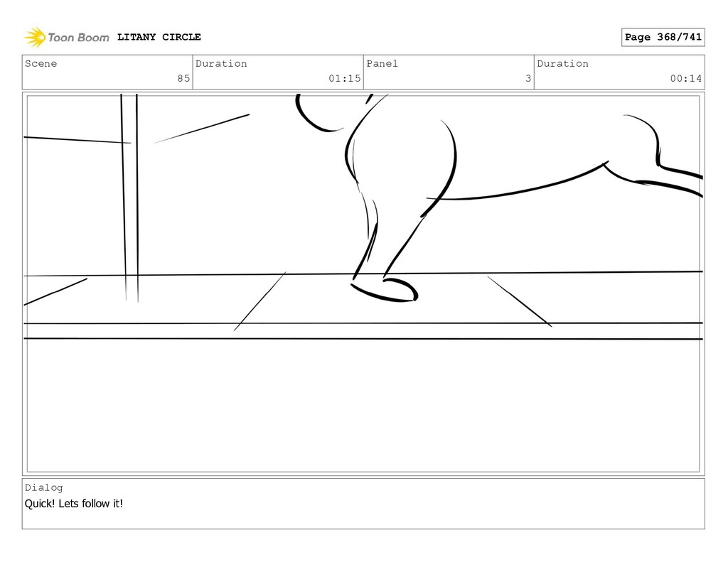Select the Panel label in header

382,63
